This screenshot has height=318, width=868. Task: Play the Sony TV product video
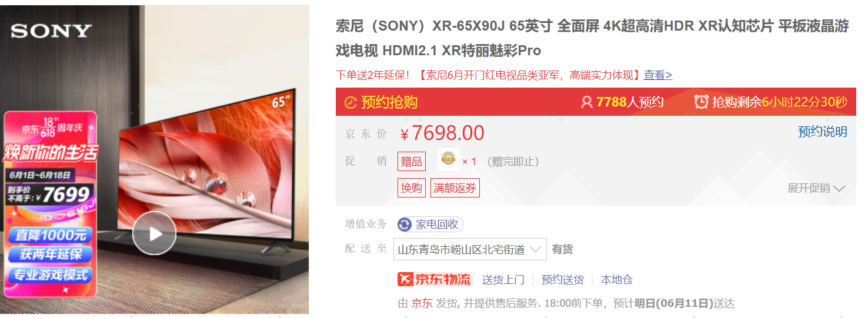tap(154, 233)
